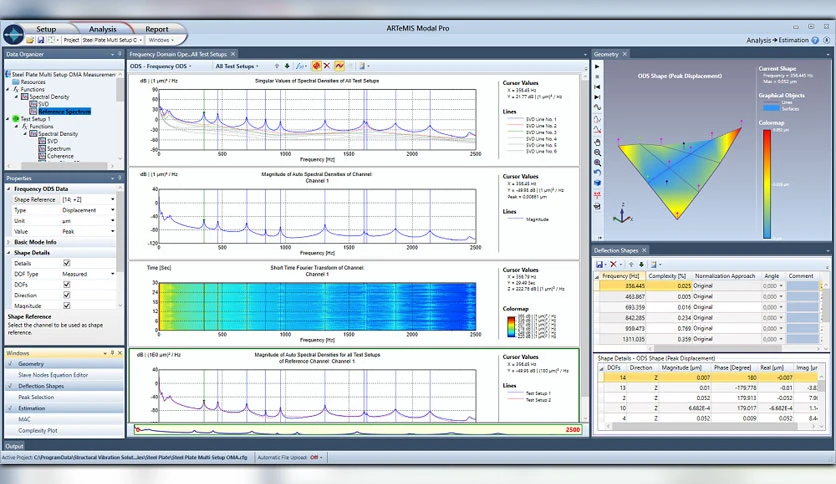
Task: Toggle the MAC window entry
Action: (x=64, y=420)
